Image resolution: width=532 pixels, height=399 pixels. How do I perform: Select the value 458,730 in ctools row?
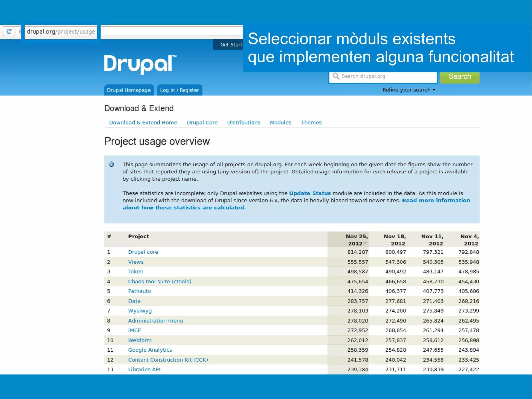pyautogui.click(x=433, y=282)
